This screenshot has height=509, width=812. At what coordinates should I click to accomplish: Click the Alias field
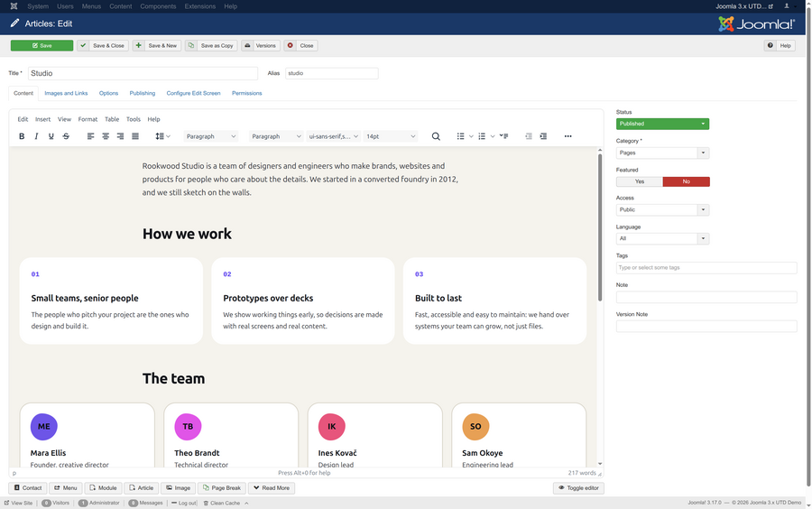click(x=331, y=73)
